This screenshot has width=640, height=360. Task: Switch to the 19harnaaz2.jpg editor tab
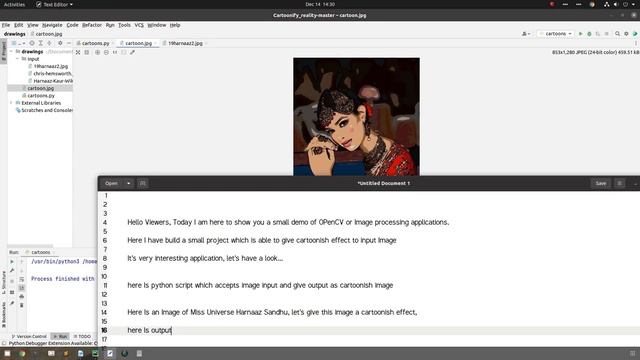(x=184, y=43)
